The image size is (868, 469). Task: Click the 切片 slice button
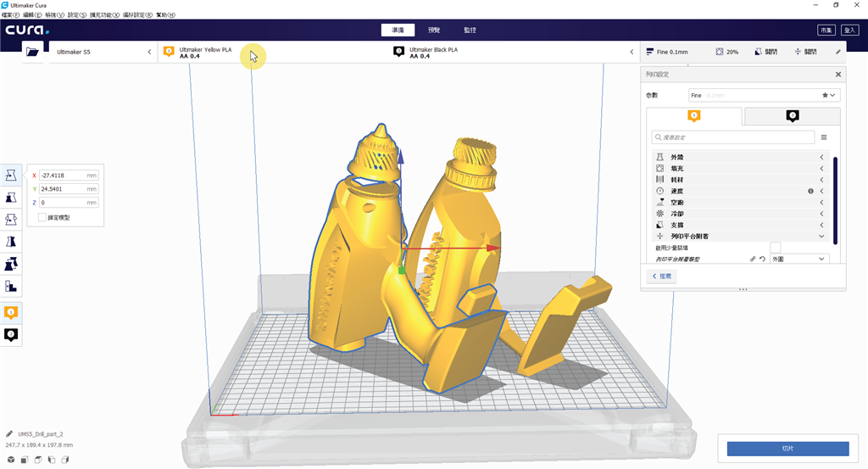(787, 447)
